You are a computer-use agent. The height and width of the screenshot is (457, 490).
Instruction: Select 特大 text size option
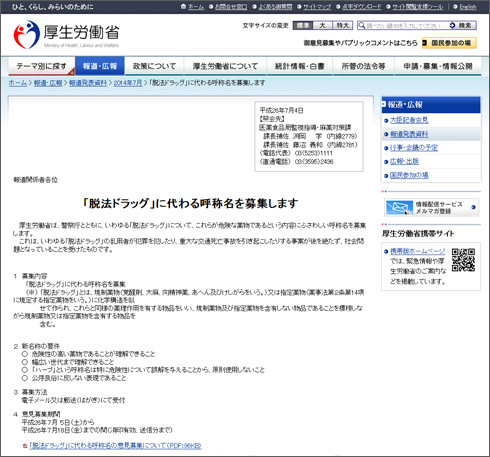coord(342,25)
